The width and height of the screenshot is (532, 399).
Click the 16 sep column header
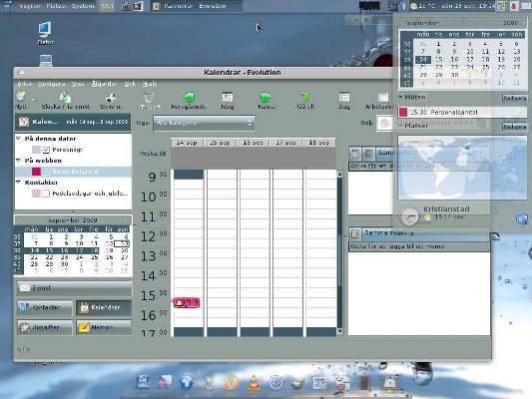coord(254,143)
